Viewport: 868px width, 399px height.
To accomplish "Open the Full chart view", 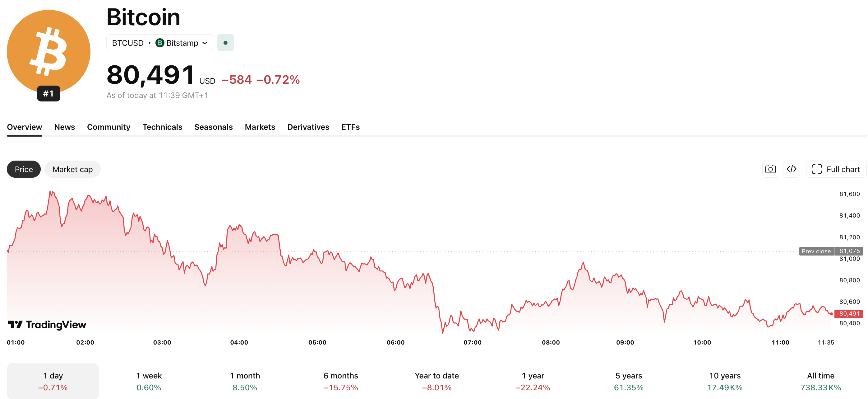I will click(x=836, y=169).
